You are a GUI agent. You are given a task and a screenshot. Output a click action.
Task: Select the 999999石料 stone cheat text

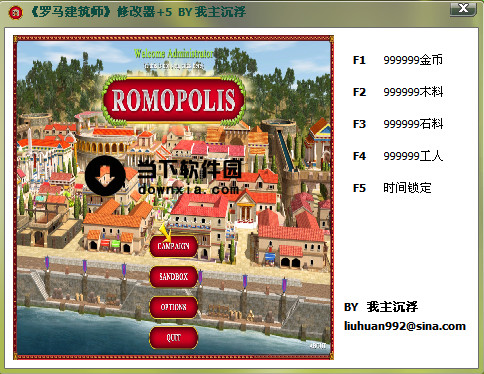(x=413, y=124)
